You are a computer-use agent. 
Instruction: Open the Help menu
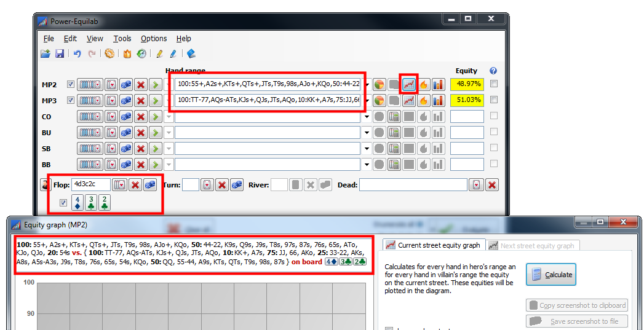183,39
